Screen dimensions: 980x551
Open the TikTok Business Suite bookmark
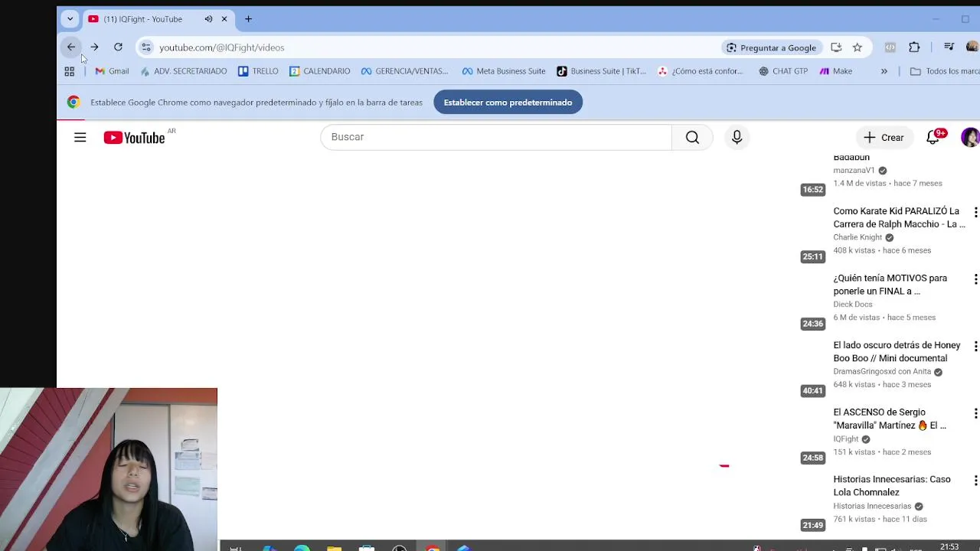coord(601,71)
